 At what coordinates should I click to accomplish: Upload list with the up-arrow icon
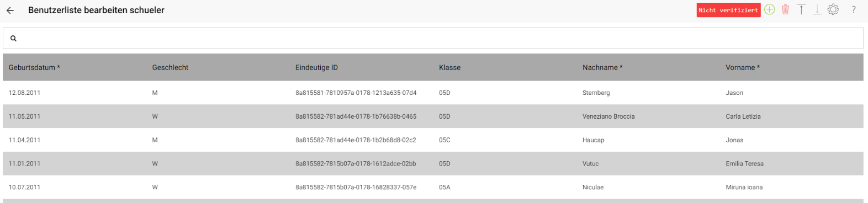point(801,9)
